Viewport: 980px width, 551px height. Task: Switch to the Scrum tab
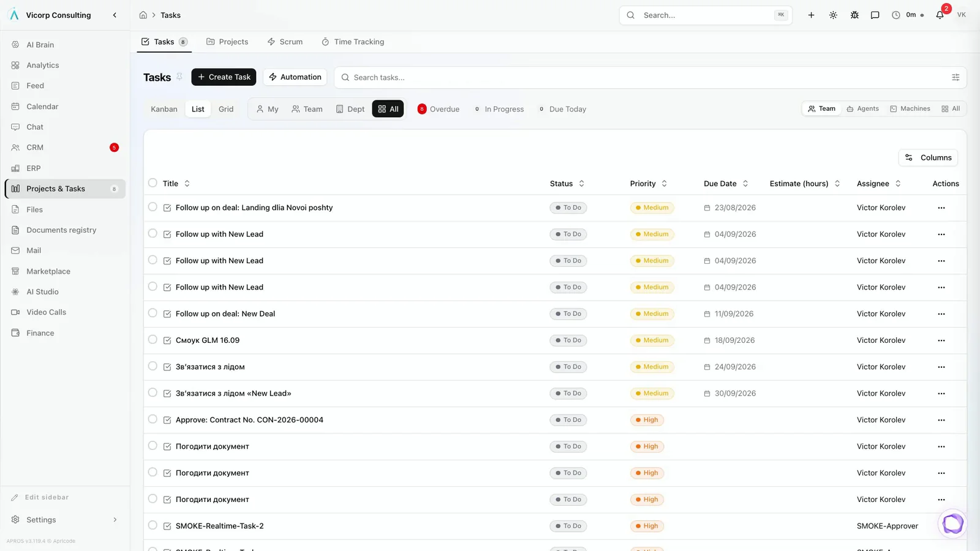285,42
